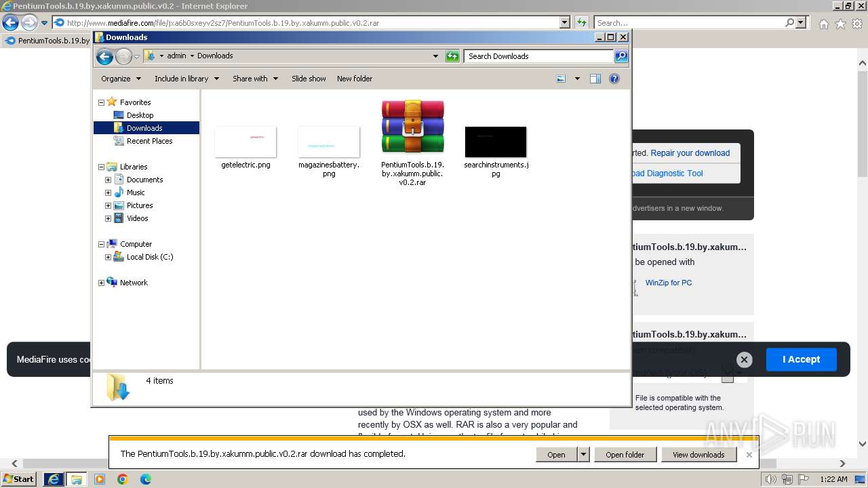Screen dimensions: 868x488
Task: Select the searchinstruments.jpg thumbnail
Action: 496,141
